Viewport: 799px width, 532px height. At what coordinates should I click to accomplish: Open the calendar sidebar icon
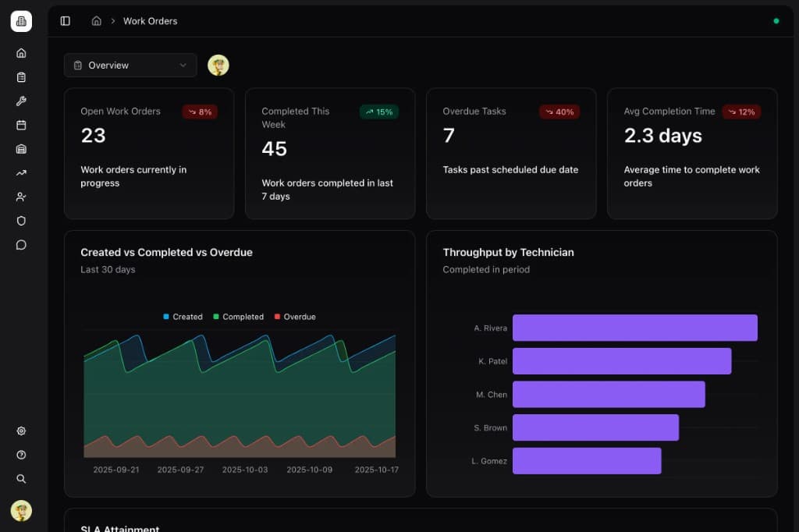(x=21, y=125)
